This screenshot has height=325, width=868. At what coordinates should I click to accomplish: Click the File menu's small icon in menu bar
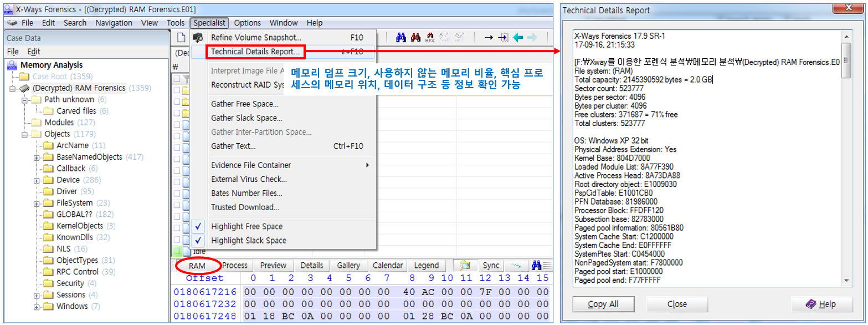tap(12, 23)
